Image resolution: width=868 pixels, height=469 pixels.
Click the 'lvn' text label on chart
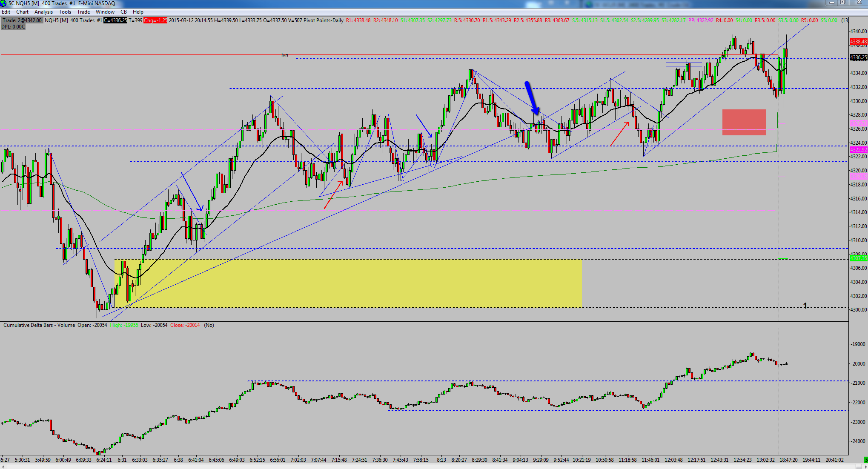(x=284, y=55)
